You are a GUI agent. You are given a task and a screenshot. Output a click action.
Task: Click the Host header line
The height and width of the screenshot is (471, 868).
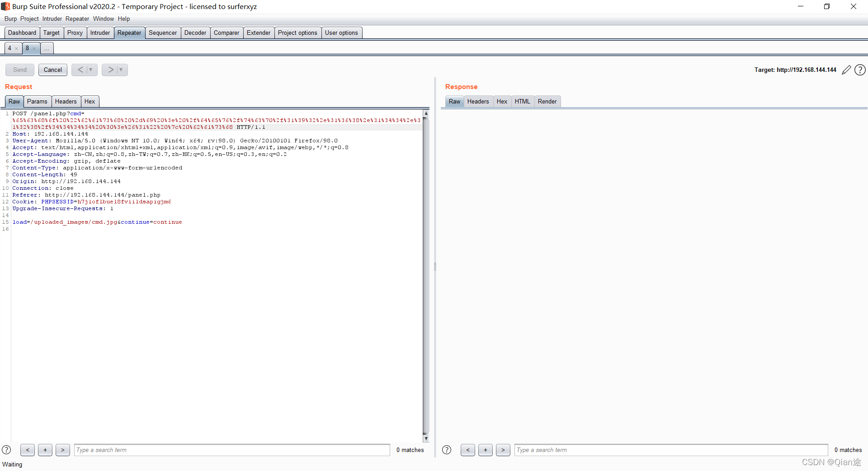tap(50, 134)
